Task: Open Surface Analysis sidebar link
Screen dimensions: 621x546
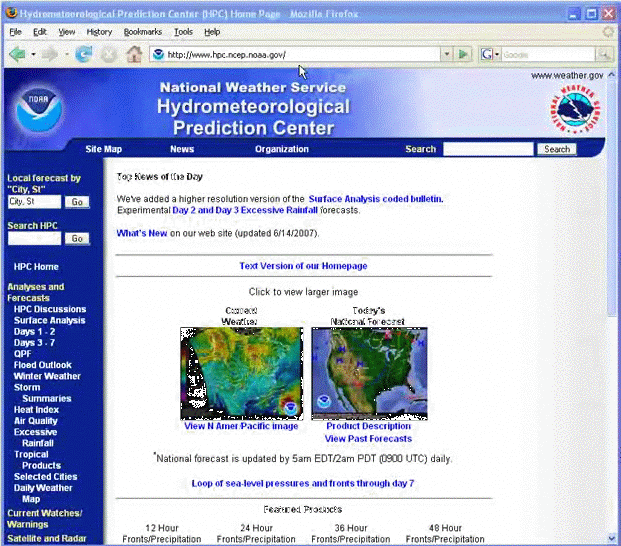Action: 50,320
